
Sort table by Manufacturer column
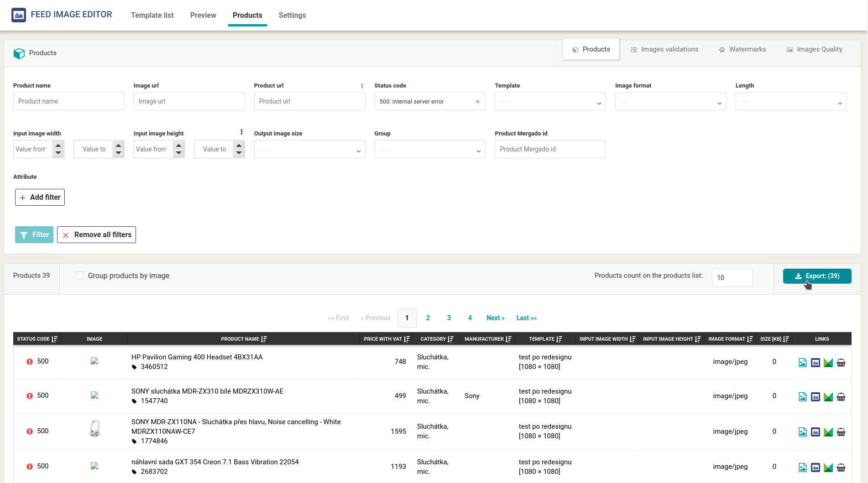click(x=508, y=339)
